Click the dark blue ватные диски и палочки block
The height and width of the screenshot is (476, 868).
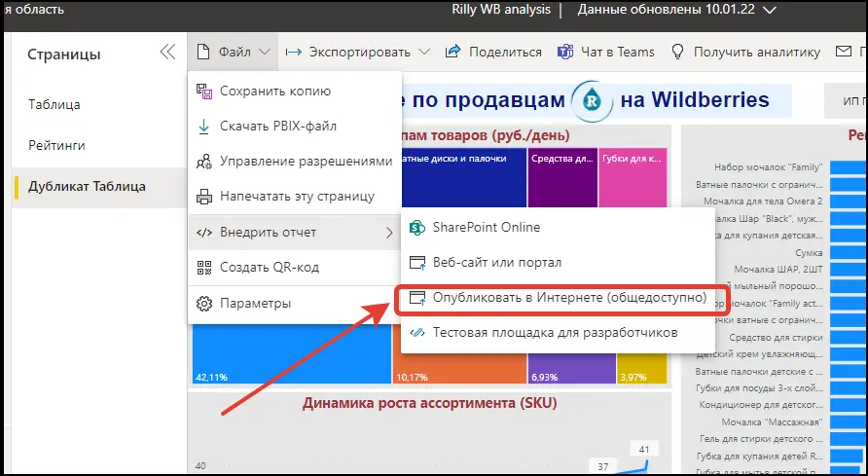tap(464, 177)
